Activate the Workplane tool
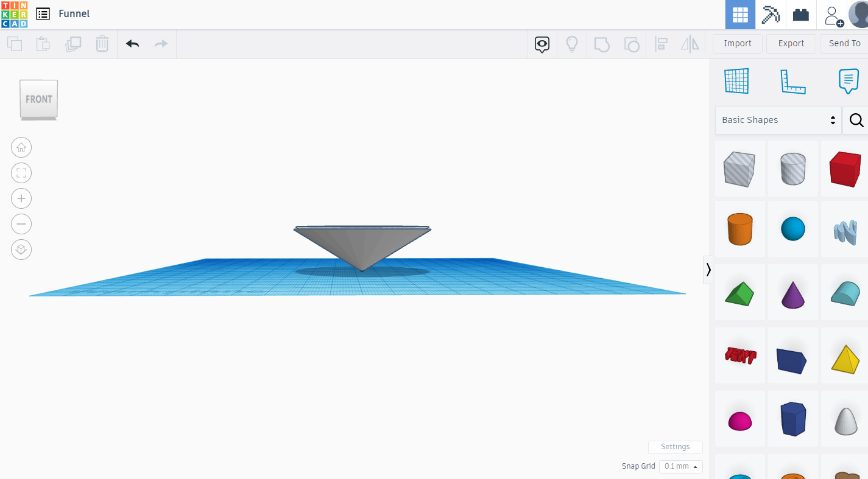Screen dimensions: 868x479 [737, 81]
